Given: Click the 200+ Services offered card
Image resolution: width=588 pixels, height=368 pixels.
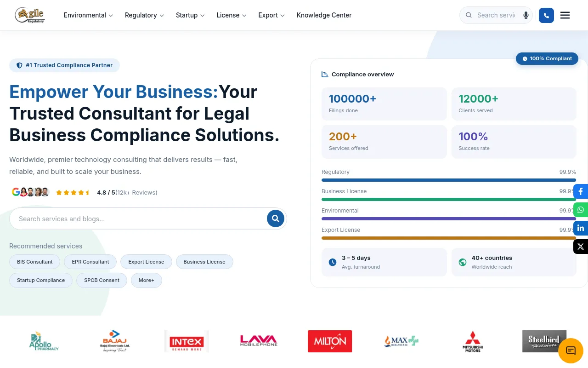Looking at the screenshot, I should tap(384, 142).
